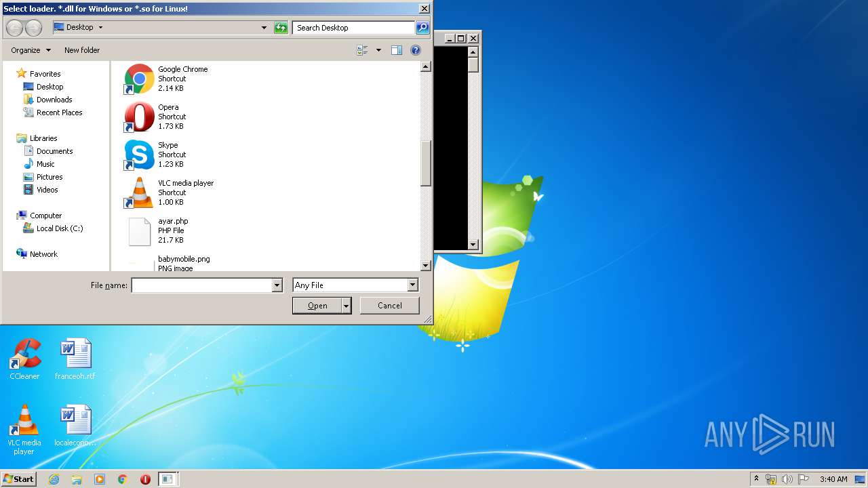Click the File name input field

tap(201, 285)
